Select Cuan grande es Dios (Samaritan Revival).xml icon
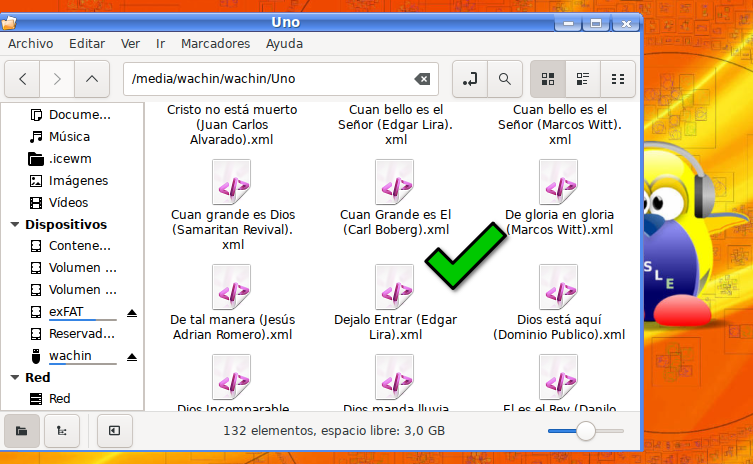This screenshot has height=464, width=753. point(231,182)
